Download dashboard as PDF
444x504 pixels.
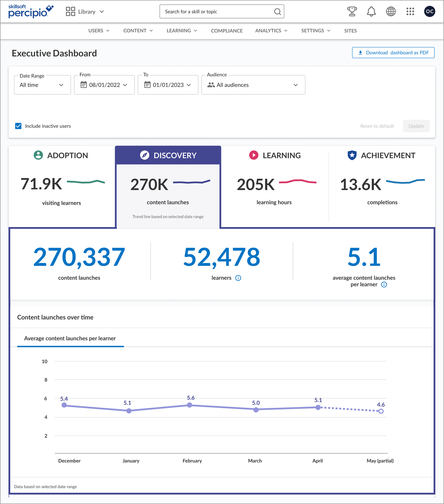coord(393,53)
